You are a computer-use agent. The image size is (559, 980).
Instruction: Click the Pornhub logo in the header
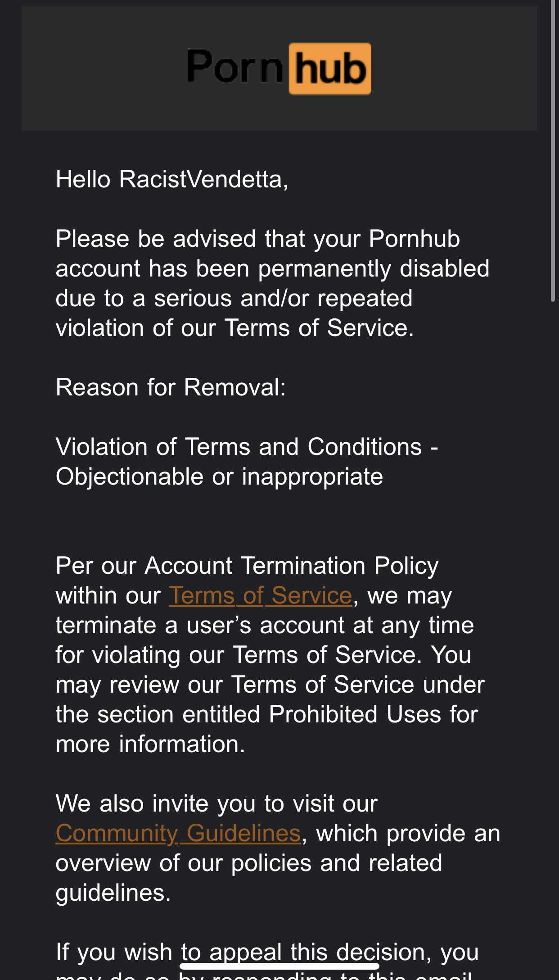click(x=279, y=69)
